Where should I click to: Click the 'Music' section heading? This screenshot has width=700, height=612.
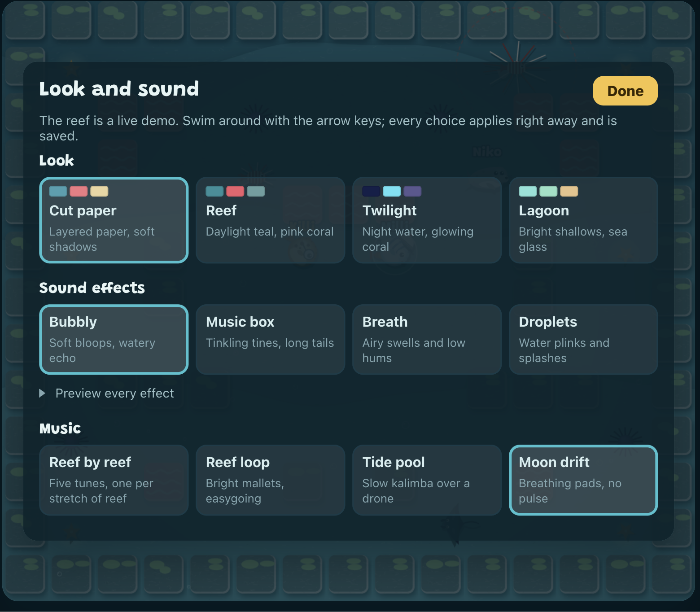point(60,428)
